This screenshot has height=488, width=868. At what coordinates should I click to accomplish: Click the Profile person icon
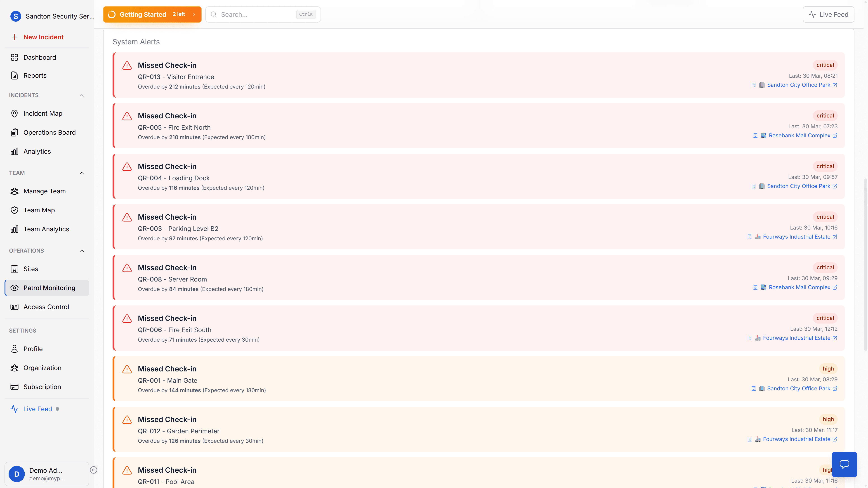pos(14,349)
